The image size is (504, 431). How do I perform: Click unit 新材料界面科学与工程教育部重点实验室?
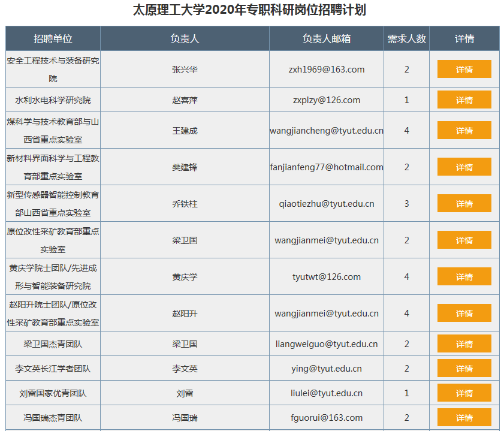[53, 167]
